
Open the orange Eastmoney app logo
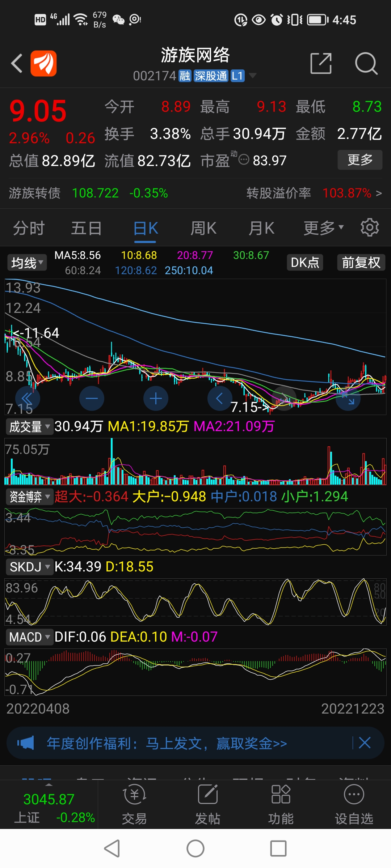tap(43, 63)
